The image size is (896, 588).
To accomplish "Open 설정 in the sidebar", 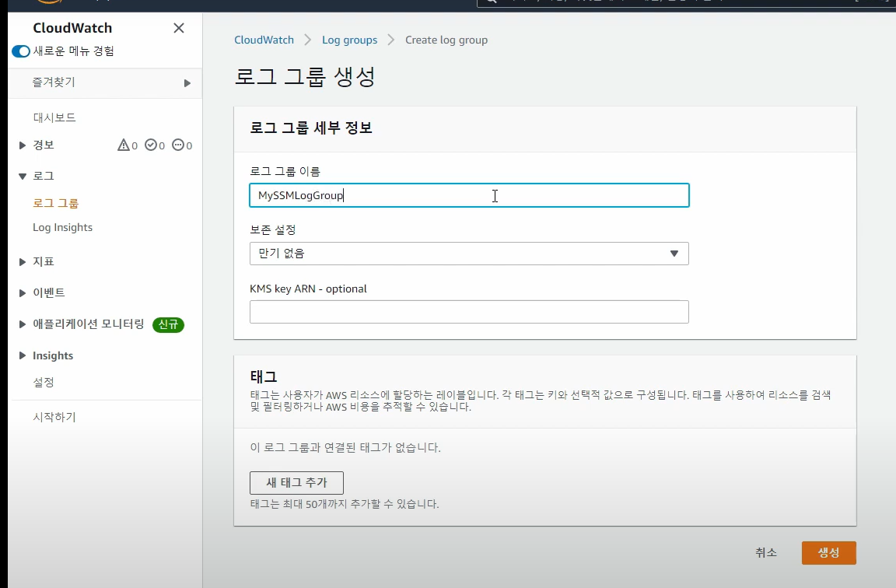I will 44,383.
